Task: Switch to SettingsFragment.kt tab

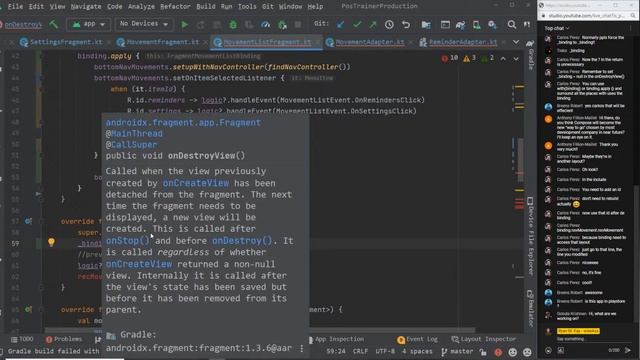Action: point(62,42)
